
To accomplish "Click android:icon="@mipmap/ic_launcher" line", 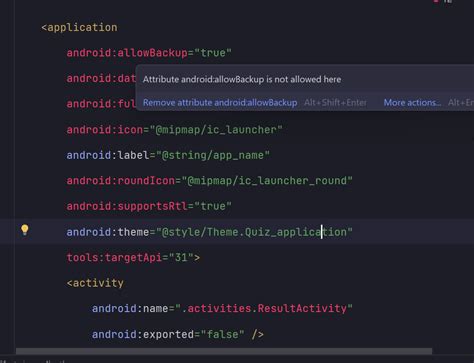I will (174, 130).
